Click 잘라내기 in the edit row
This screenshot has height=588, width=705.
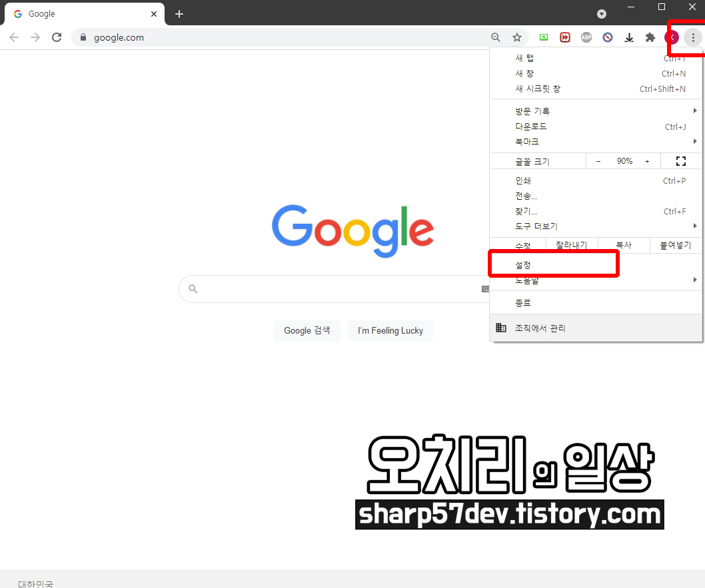pos(572,245)
